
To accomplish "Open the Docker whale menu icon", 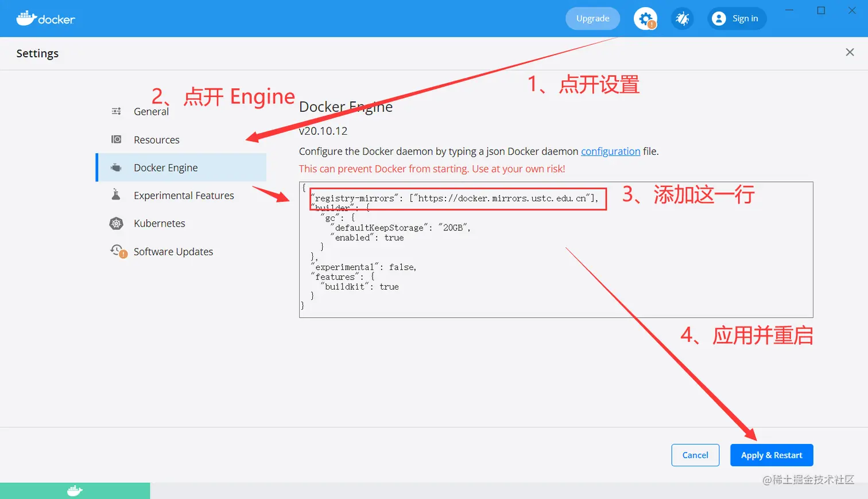I will 25,18.
